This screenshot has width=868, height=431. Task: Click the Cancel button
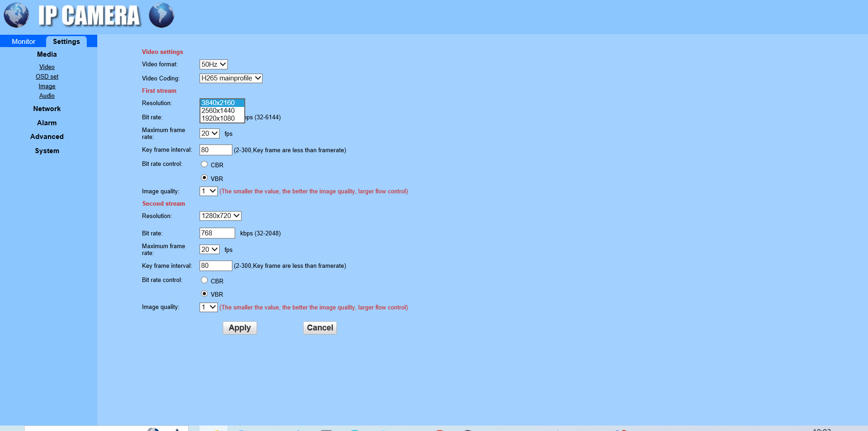320,328
